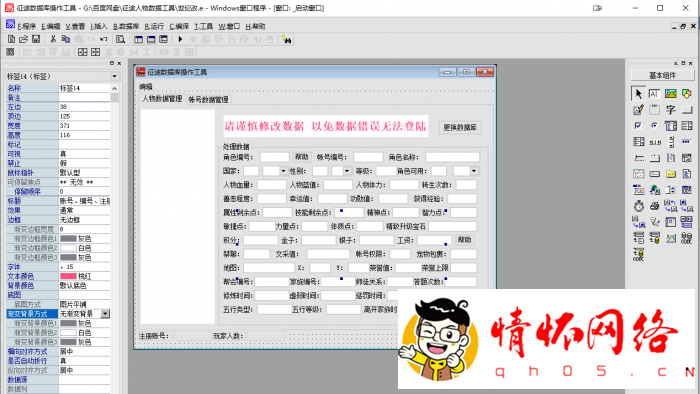
Task: Click the 文本颜色 pink color swatch
Action: [68, 276]
